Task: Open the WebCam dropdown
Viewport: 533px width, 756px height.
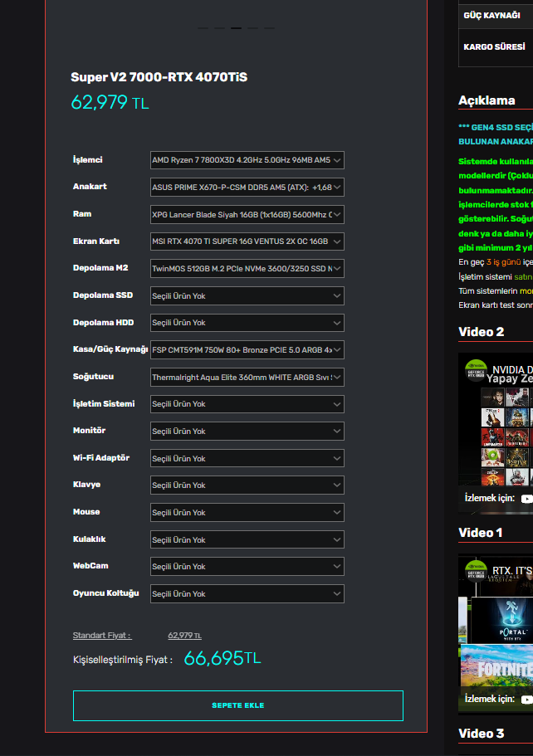Action: [x=247, y=567]
